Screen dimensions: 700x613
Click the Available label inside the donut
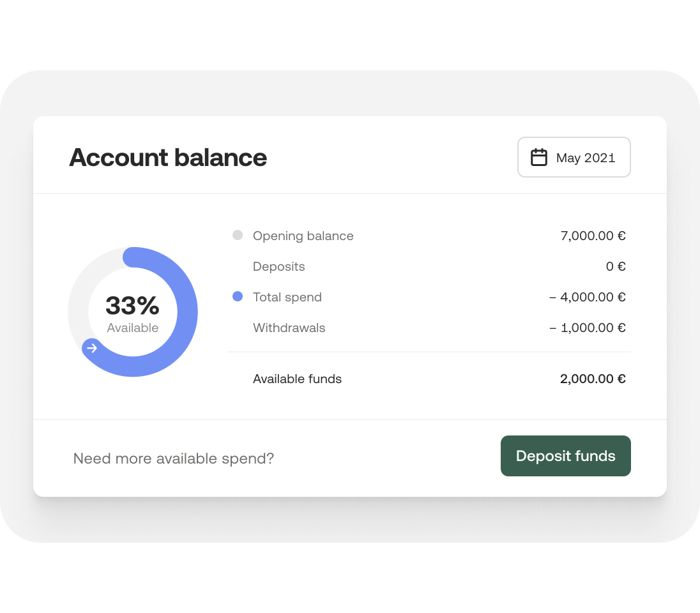tap(132, 327)
